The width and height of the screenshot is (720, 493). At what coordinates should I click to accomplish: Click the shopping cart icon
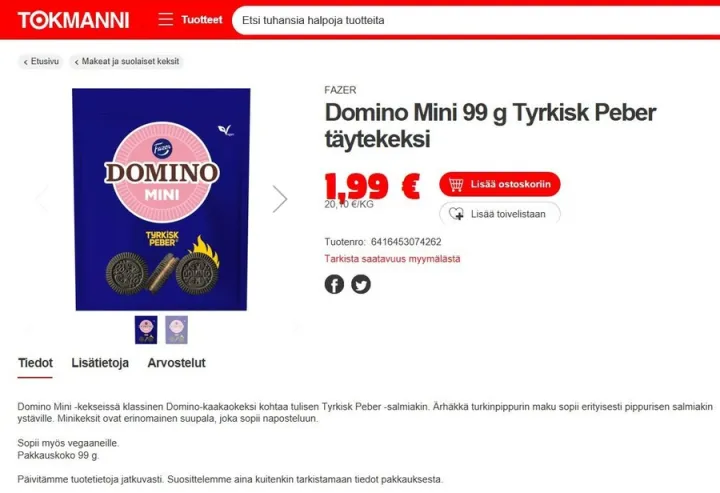[456, 185]
